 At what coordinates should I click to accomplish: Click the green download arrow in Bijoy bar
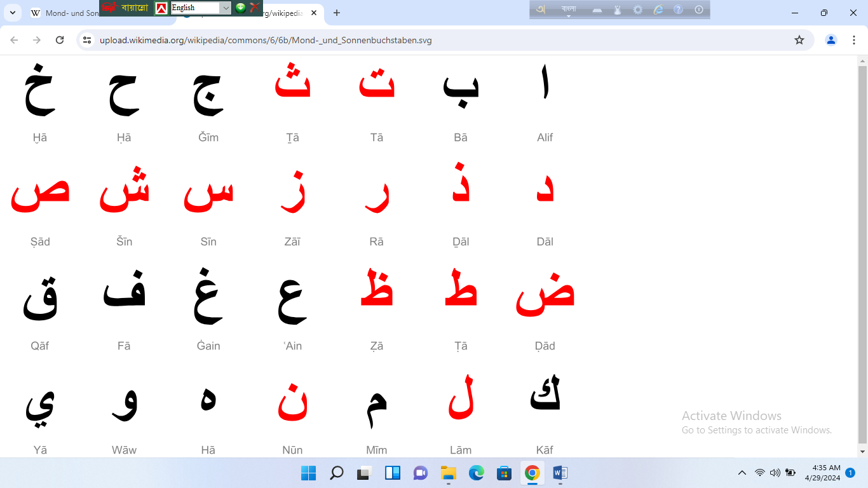[240, 8]
